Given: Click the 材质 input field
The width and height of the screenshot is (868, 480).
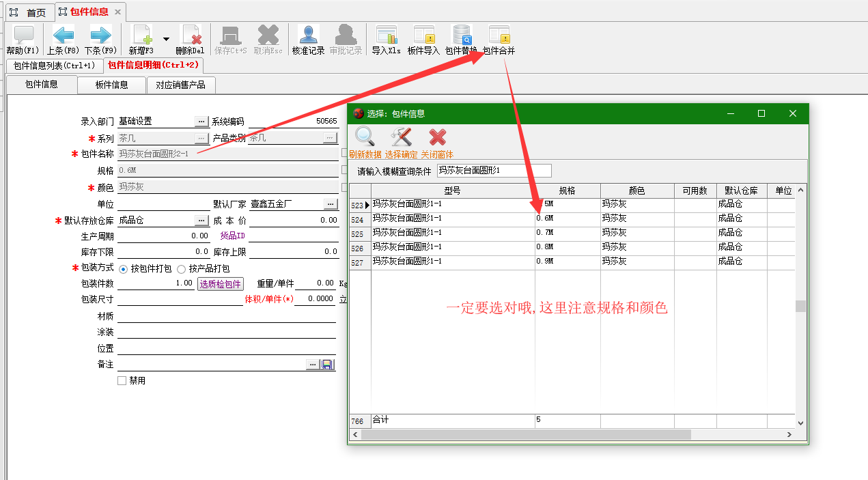Looking at the screenshot, I should [x=227, y=316].
